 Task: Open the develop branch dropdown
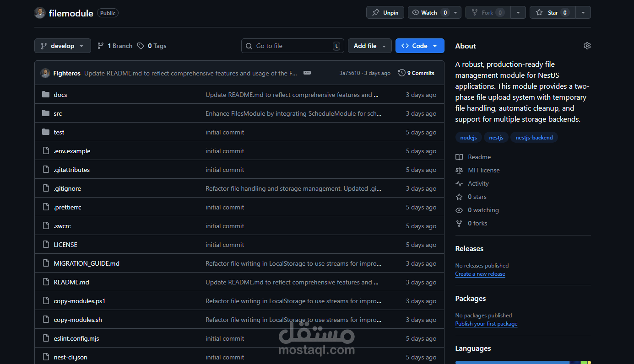click(x=62, y=46)
